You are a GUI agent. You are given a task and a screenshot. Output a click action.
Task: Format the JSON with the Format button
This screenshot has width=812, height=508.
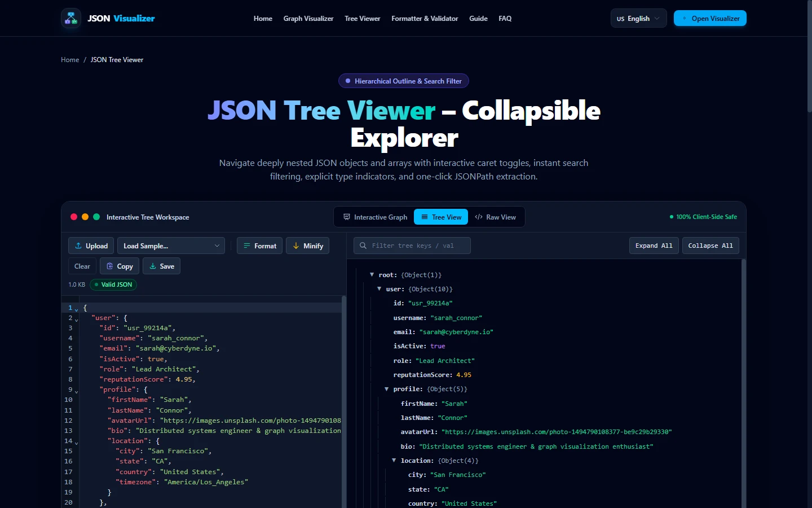pyautogui.click(x=260, y=246)
